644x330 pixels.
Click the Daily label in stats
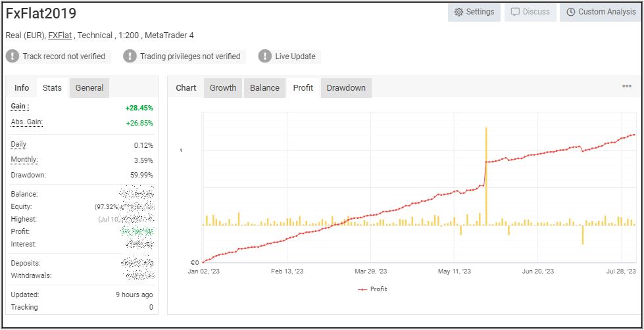tap(18, 145)
